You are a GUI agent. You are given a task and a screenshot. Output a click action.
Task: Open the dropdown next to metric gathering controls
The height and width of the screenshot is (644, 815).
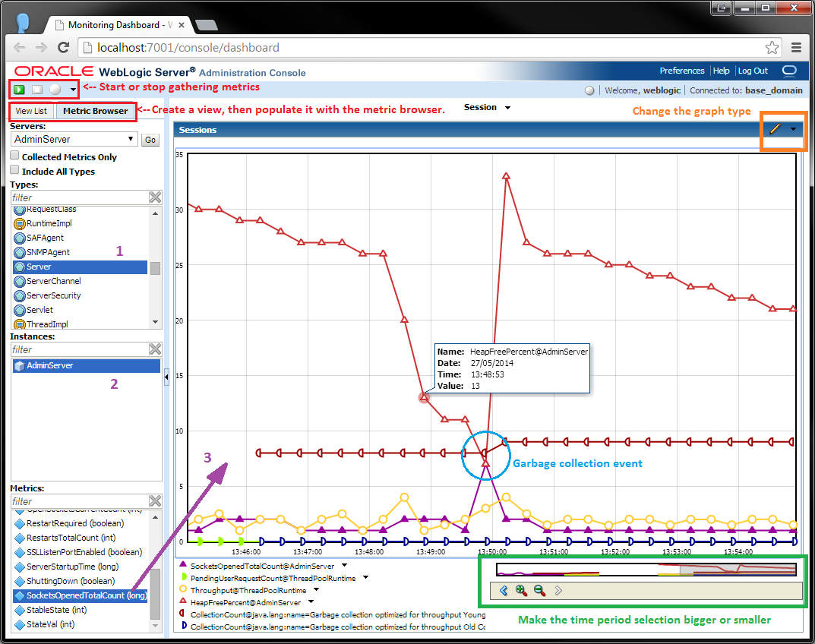73,90
